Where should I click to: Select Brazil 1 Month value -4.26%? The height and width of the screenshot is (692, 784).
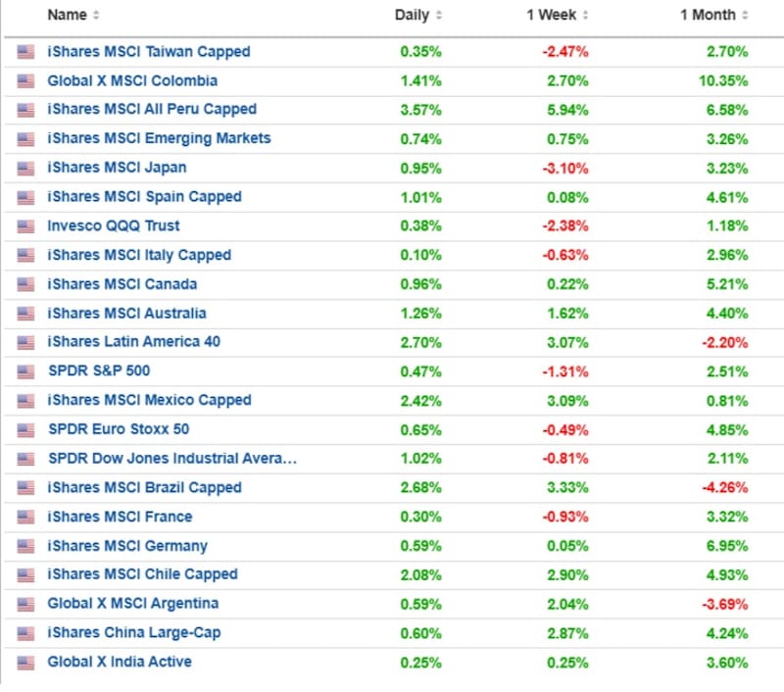coord(725,488)
